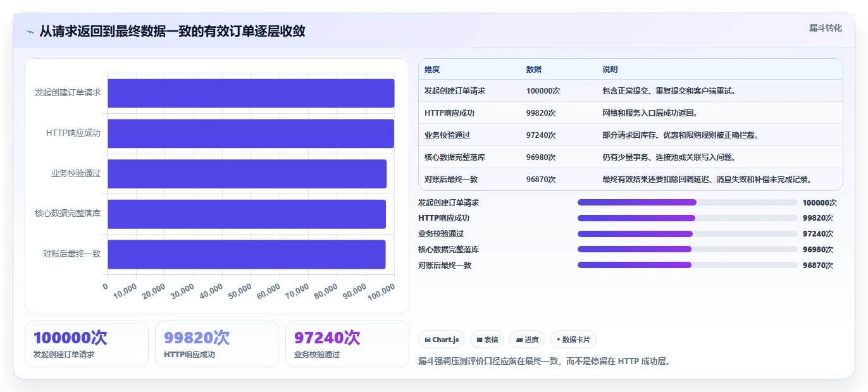Click chart y-axis label 对账后最终一致

71,254
